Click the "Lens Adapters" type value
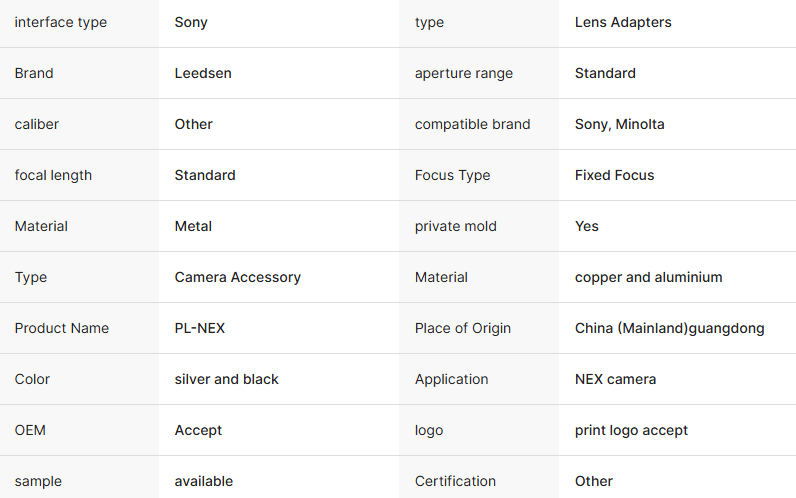This screenshot has height=498, width=796. 623,22
